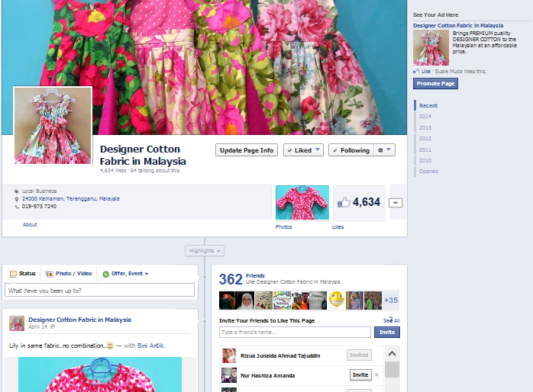
Task: Open the tagged Bini Antik link
Action: point(151,345)
